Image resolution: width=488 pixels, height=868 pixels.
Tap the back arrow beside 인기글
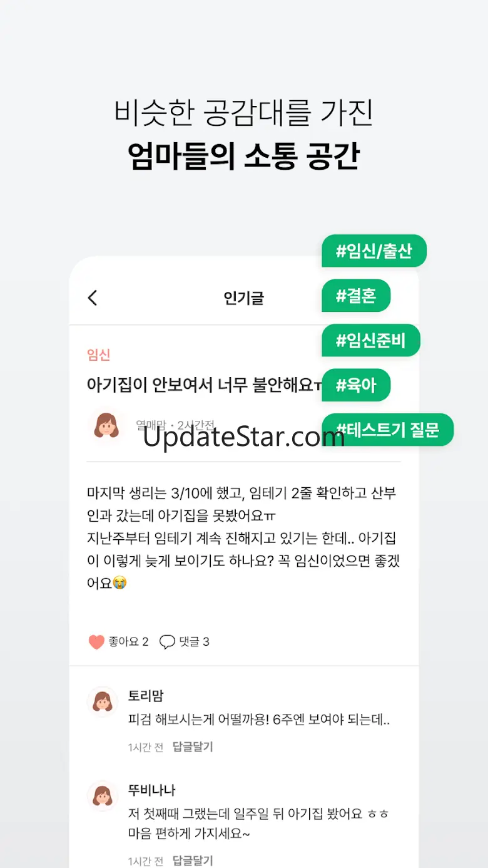tap(93, 297)
